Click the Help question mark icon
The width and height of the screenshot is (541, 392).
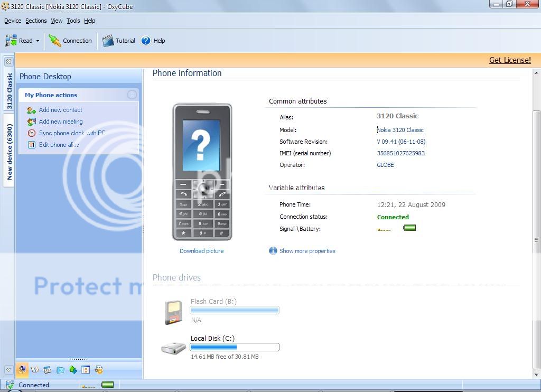pos(146,41)
